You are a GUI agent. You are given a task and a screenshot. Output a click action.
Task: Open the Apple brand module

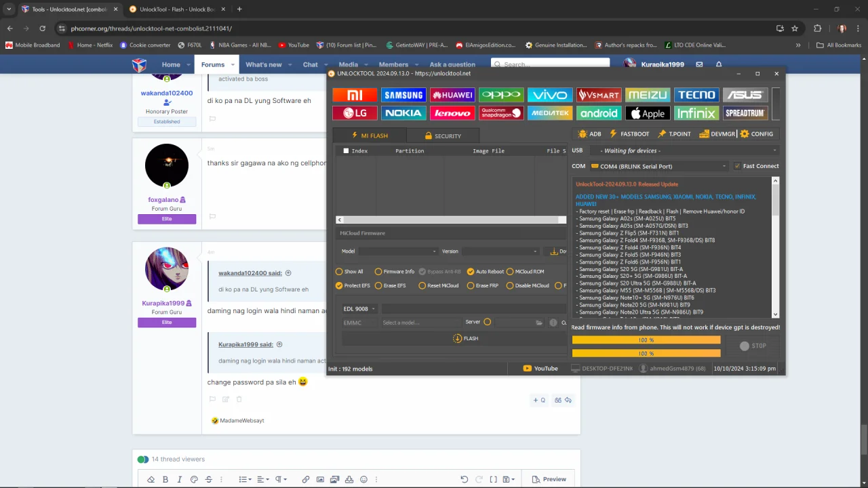(648, 113)
